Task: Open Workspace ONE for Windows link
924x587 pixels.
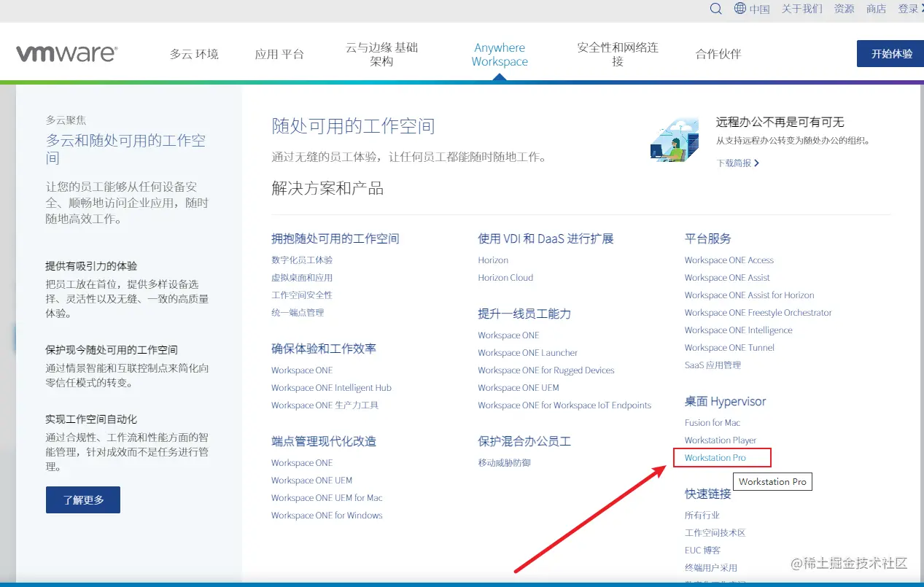Action: pos(327,516)
